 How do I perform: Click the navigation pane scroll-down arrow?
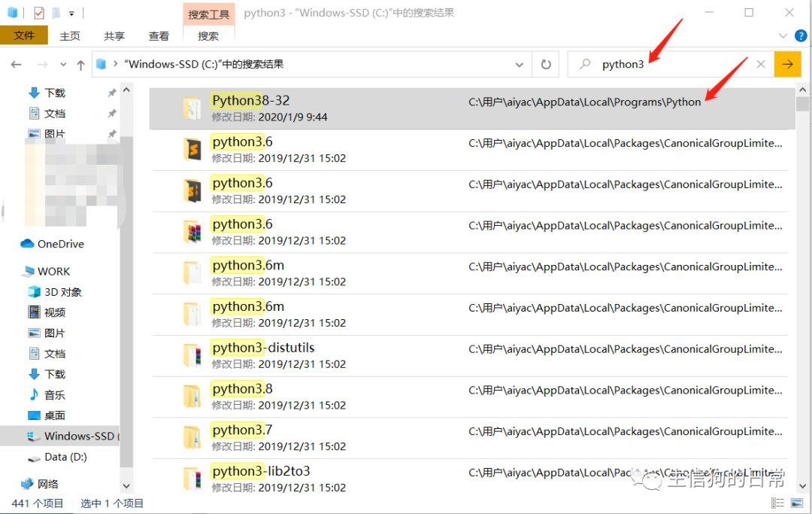(126, 486)
